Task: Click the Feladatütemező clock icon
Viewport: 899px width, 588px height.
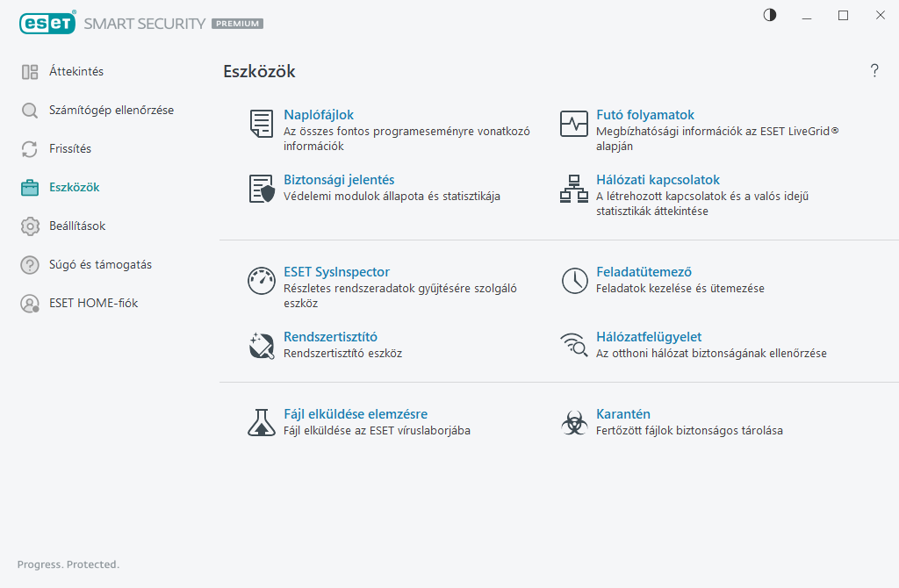Action: (x=574, y=281)
